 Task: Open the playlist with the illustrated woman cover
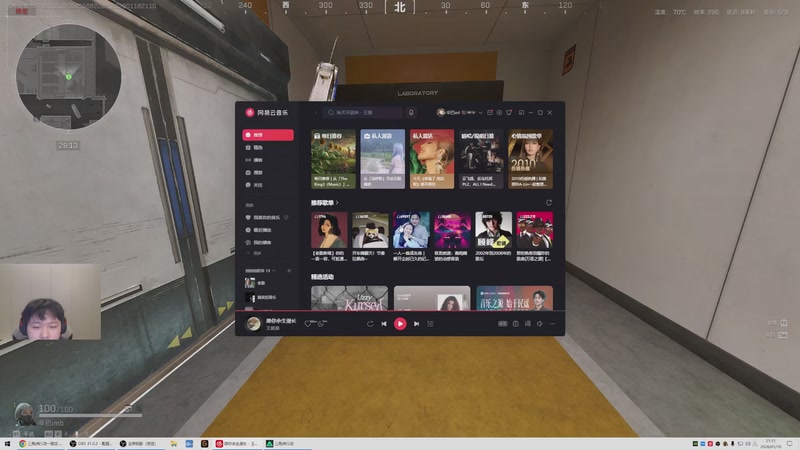(x=329, y=230)
